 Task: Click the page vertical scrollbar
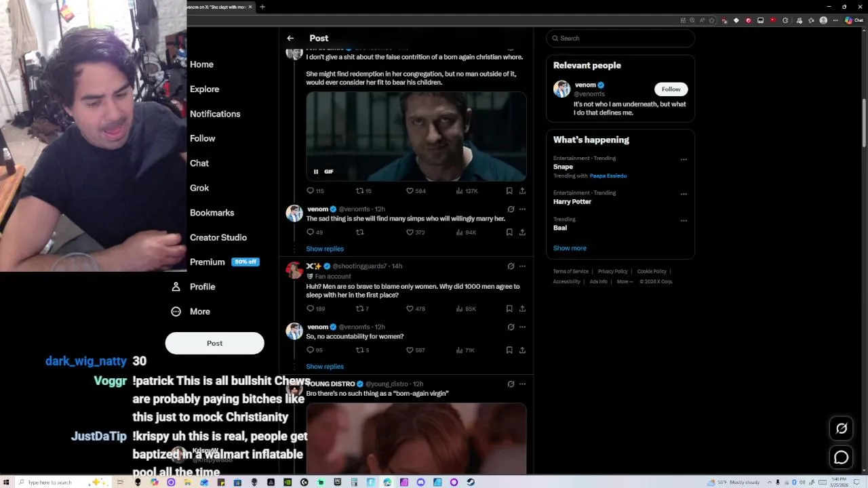tap(864, 123)
